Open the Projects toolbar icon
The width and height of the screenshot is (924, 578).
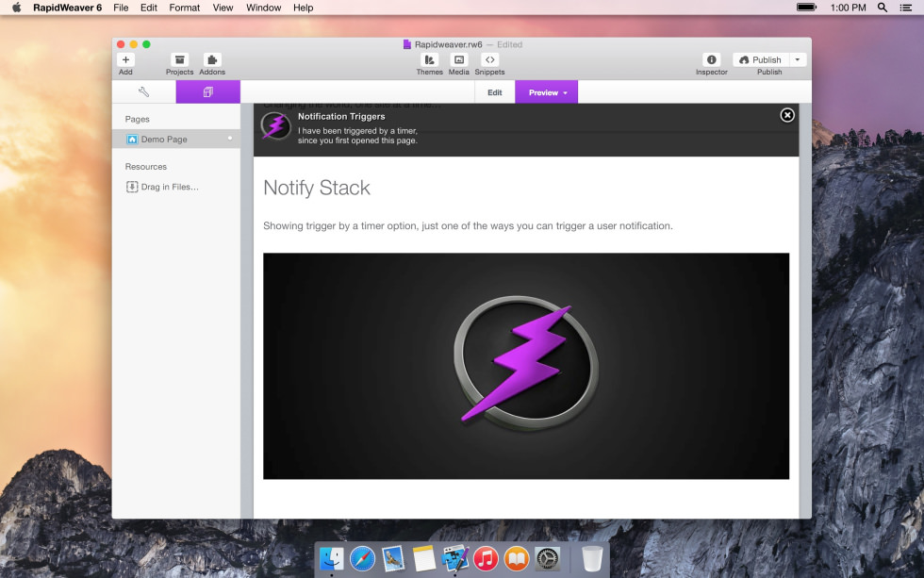[x=180, y=59]
